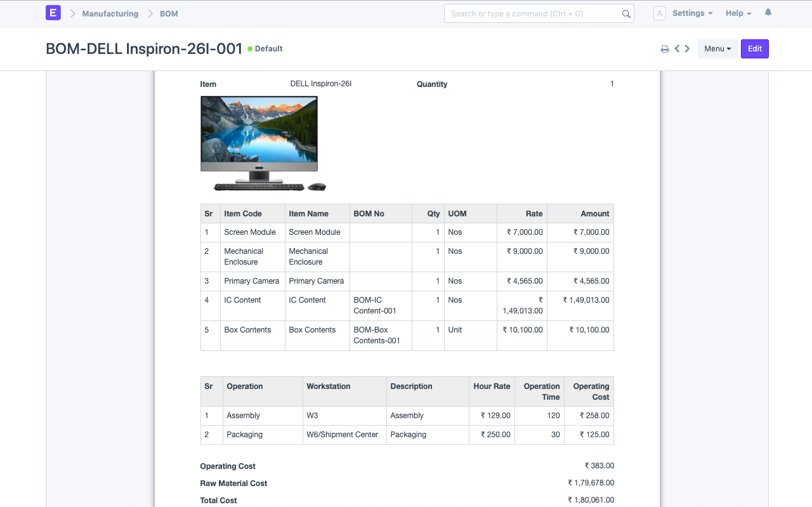Navigate to Manufacturing breadcrumb
This screenshot has height=507, width=812.
pyautogui.click(x=110, y=13)
